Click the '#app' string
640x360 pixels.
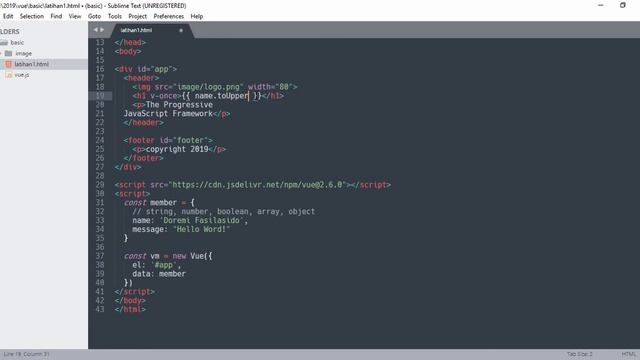(x=163, y=265)
